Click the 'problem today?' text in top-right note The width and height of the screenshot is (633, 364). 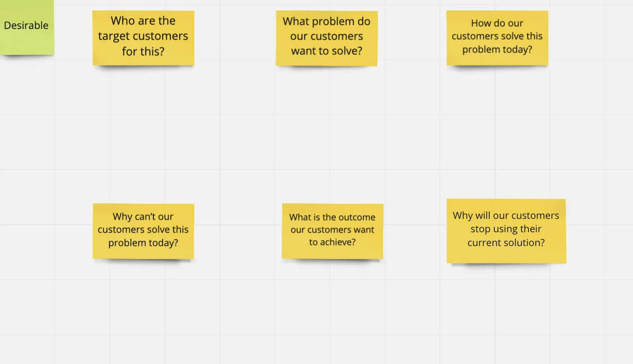click(x=497, y=49)
